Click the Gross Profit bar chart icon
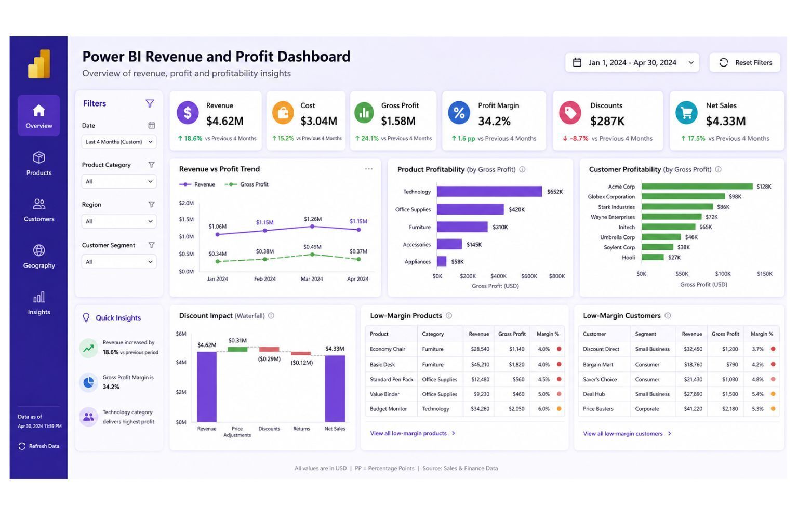The width and height of the screenshot is (798, 532). coord(364,113)
